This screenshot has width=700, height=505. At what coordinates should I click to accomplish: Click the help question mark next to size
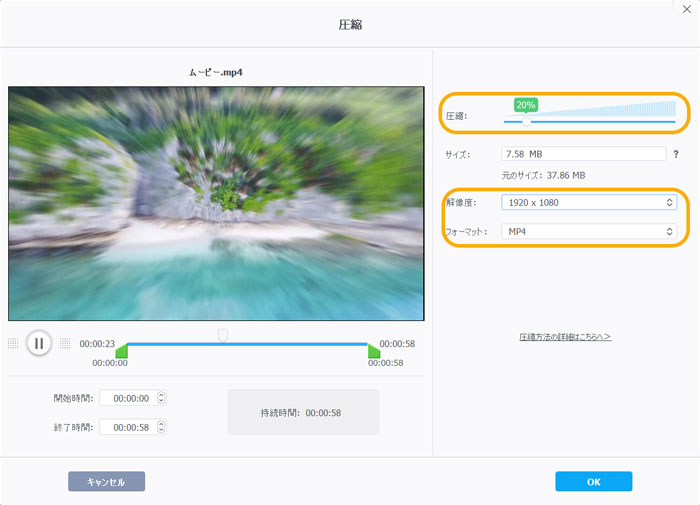click(676, 154)
